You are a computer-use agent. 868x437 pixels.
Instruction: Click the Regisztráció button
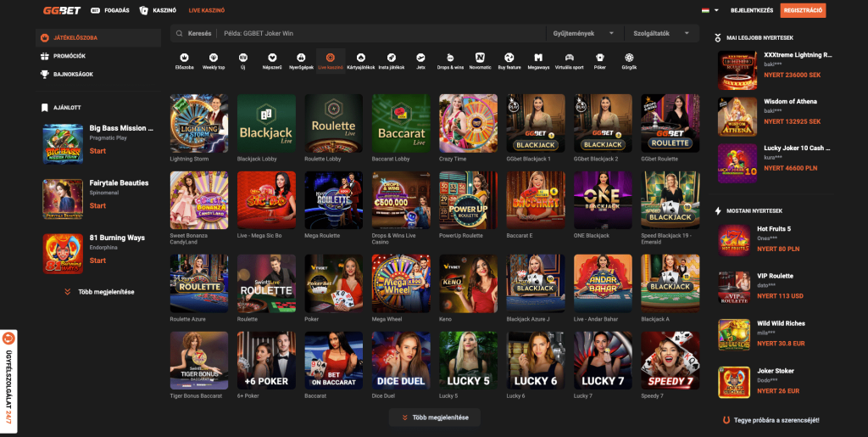point(803,10)
